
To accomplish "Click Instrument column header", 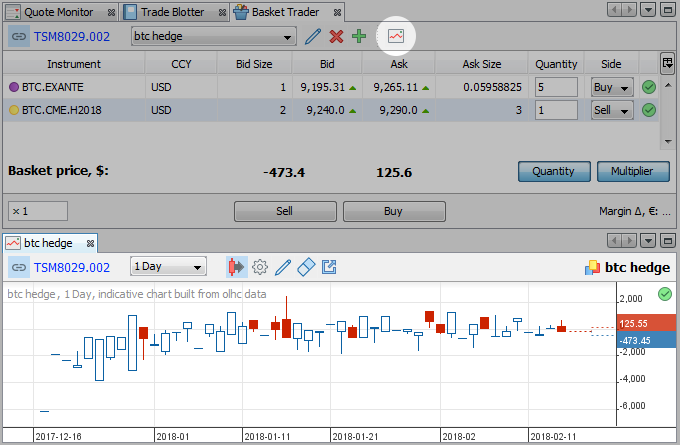I will [74, 64].
